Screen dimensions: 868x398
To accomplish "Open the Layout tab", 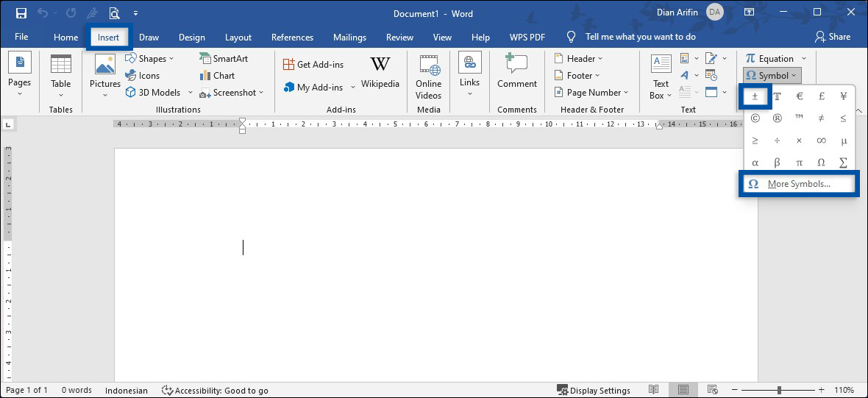I will (x=238, y=37).
